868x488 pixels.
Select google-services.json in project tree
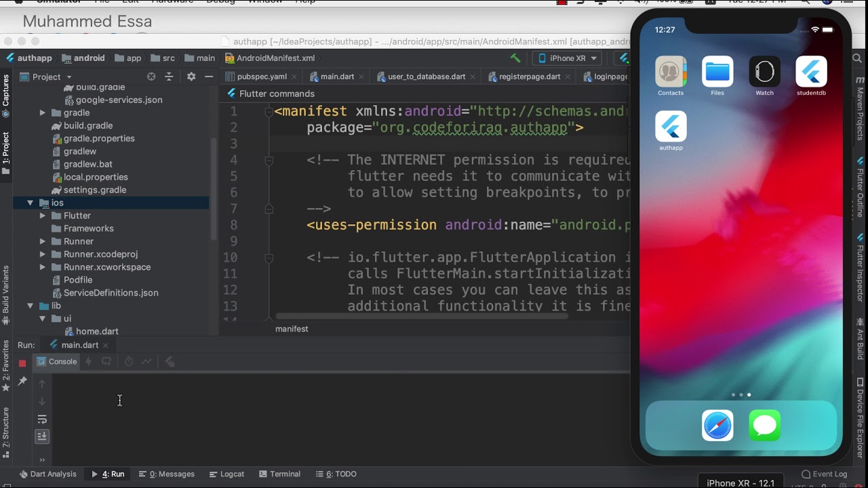pyautogui.click(x=113, y=100)
